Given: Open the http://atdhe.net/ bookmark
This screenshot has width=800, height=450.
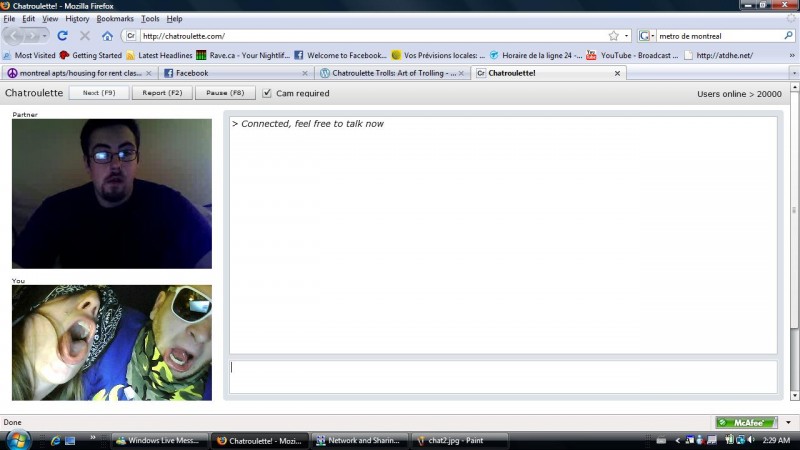Looking at the screenshot, I should 719,55.
